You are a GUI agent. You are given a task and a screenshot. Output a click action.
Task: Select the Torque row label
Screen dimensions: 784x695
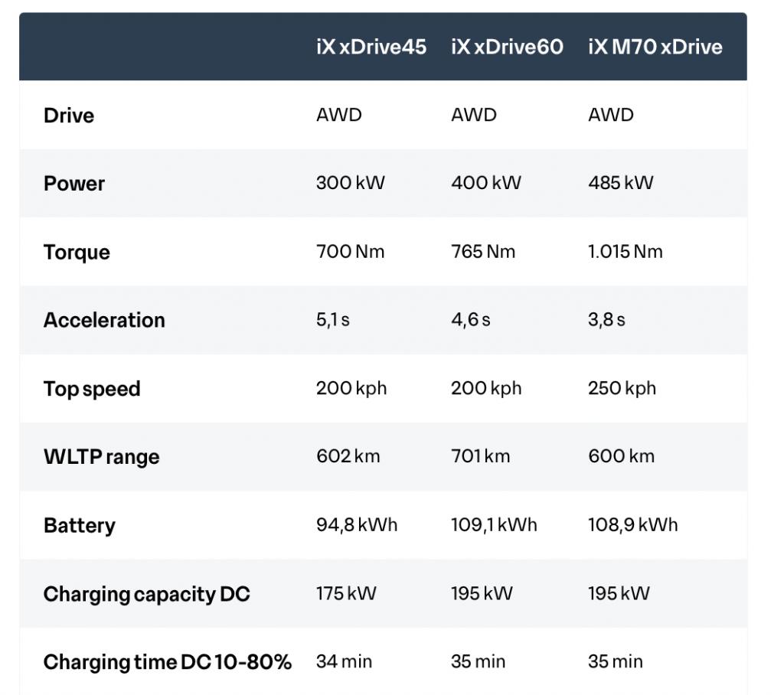click(x=77, y=253)
